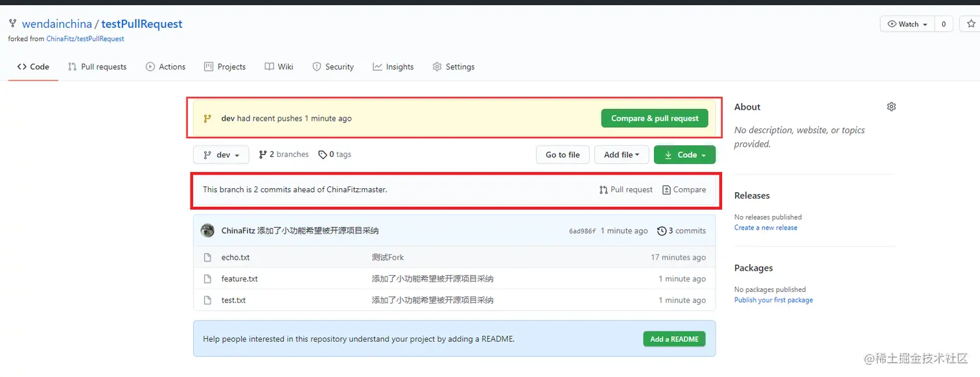Open the 0 tags link
The width and height of the screenshot is (980, 377).
(334, 154)
